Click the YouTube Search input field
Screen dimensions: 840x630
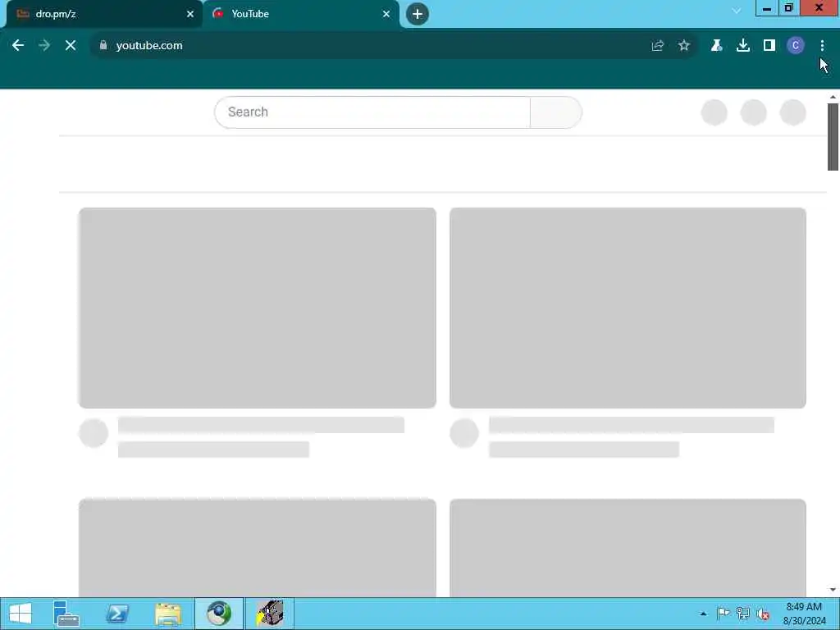pos(372,112)
